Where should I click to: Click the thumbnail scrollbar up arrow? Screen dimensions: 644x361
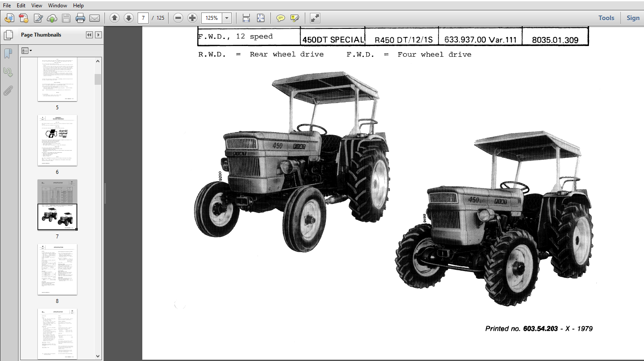pos(98,61)
